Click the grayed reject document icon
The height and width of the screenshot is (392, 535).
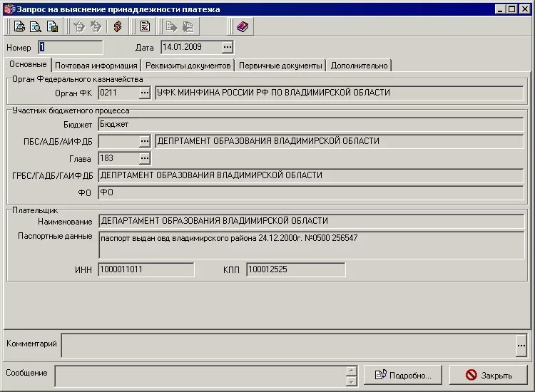pyautogui.click(x=96, y=26)
